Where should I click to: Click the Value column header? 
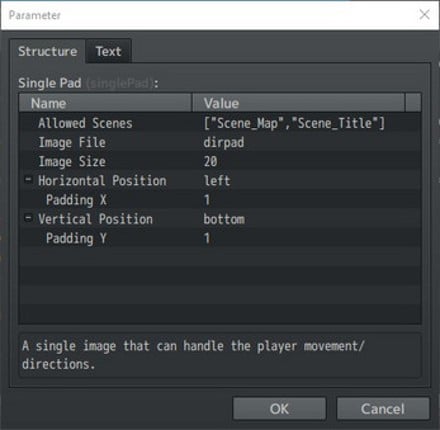[x=299, y=103]
